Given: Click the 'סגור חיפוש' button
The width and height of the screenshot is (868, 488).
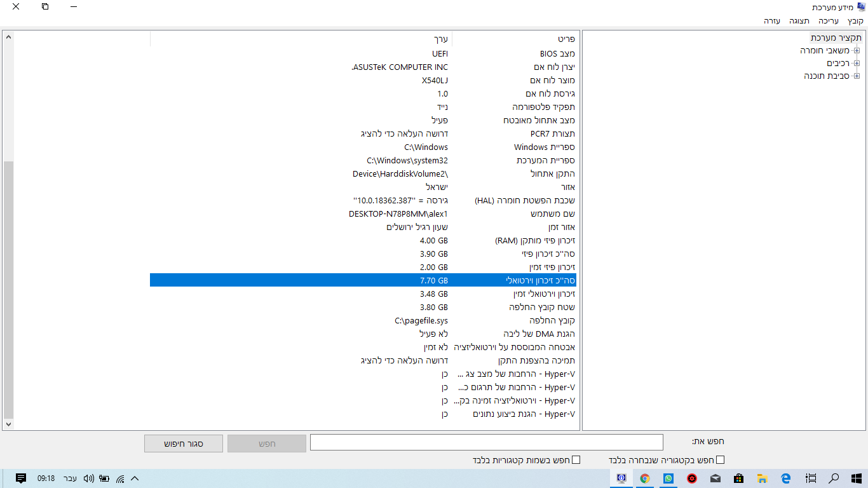Looking at the screenshot, I should click(184, 444).
